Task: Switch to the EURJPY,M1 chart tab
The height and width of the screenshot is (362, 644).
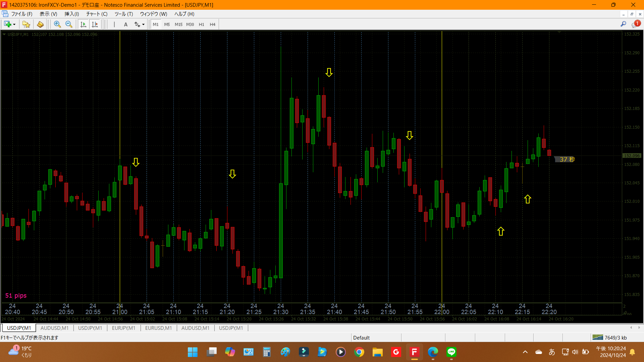Action: coord(123,328)
